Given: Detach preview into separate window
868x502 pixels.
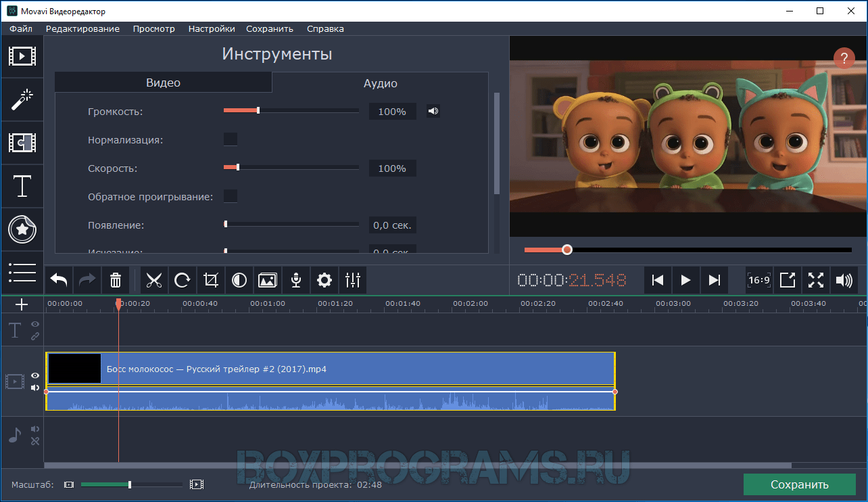Looking at the screenshot, I should [788, 279].
